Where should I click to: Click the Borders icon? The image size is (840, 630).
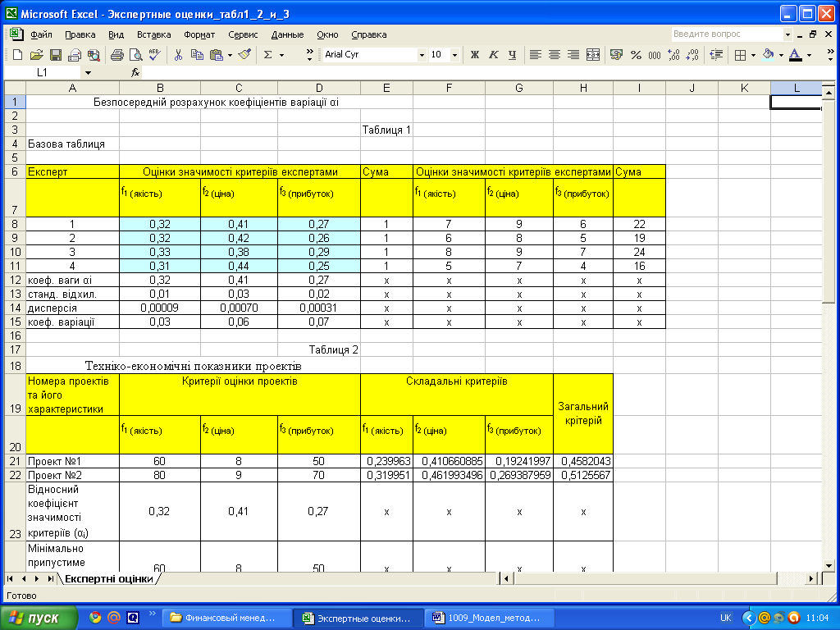pos(741,55)
